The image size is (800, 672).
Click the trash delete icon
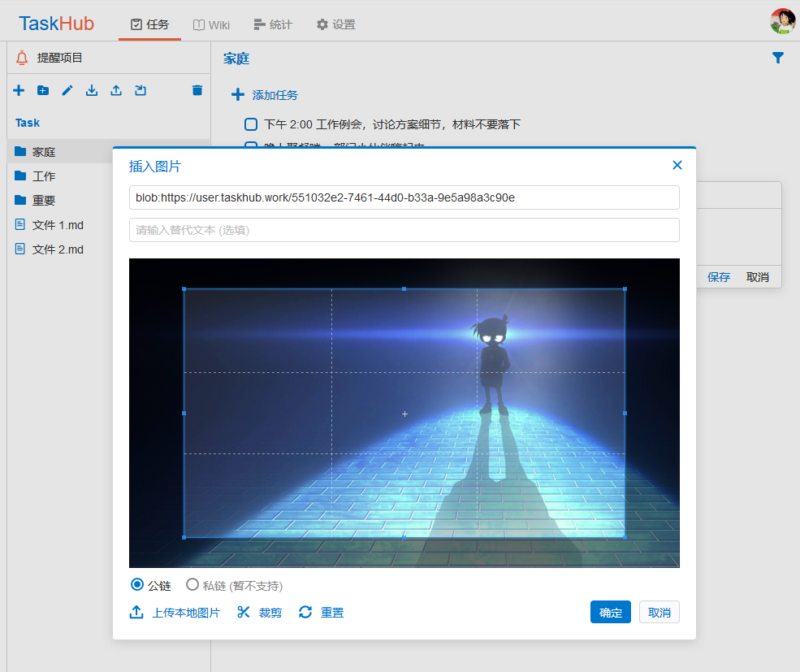click(x=197, y=90)
